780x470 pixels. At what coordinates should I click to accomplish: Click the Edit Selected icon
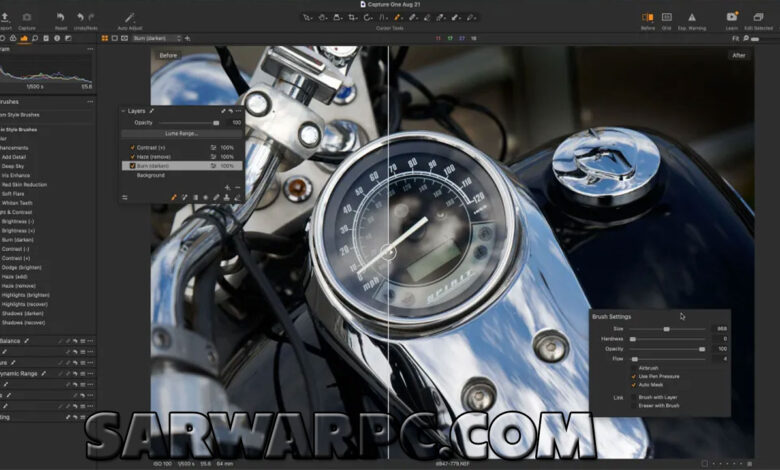(758, 17)
